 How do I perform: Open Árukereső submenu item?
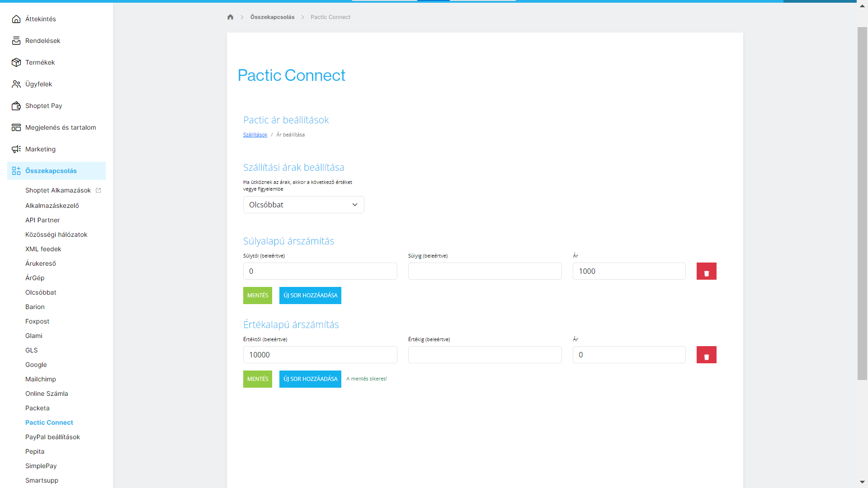click(x=41, y=263)
